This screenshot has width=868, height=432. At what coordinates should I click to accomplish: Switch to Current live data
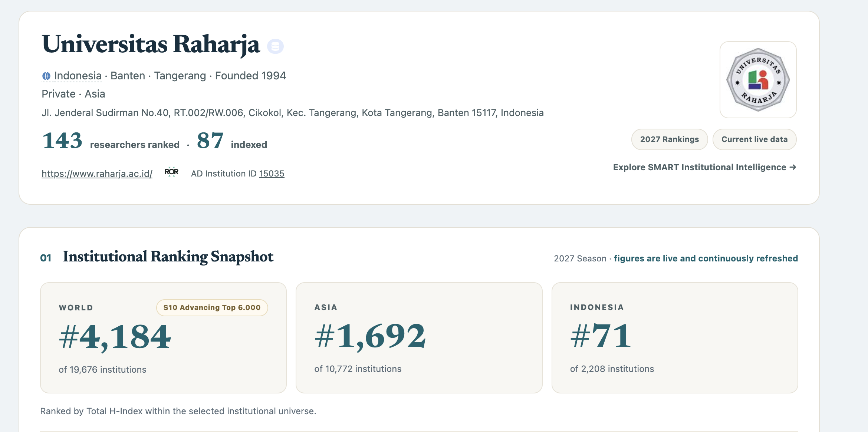(754, 139)
